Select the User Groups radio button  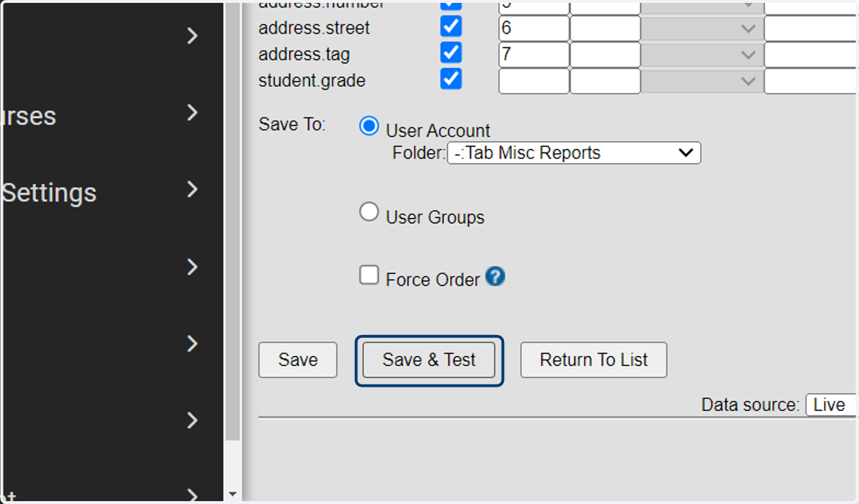click(369, 212)
